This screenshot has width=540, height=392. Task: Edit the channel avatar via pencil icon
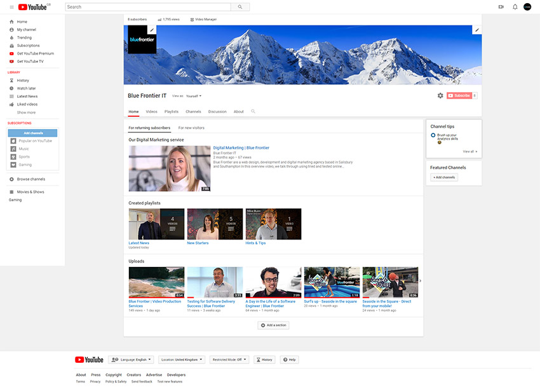coord(151,29)
